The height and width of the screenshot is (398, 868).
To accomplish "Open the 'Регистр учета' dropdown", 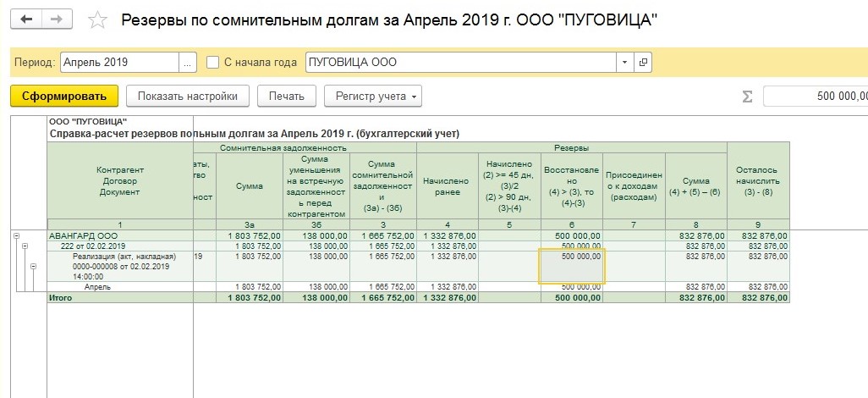I will coord(373,97).
